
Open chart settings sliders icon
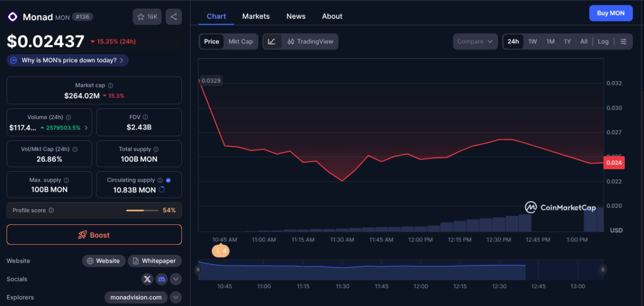pos(623,41)
